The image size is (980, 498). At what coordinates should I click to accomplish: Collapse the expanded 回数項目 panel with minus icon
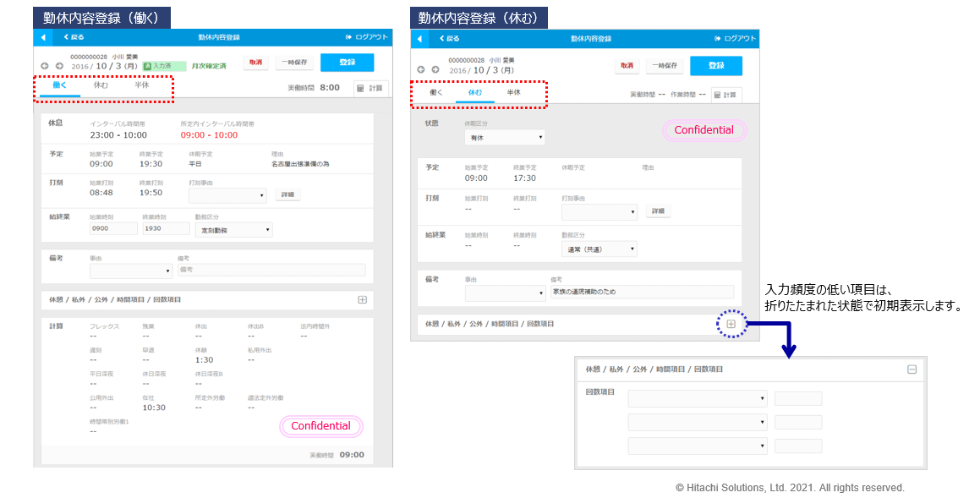[912, 369]
